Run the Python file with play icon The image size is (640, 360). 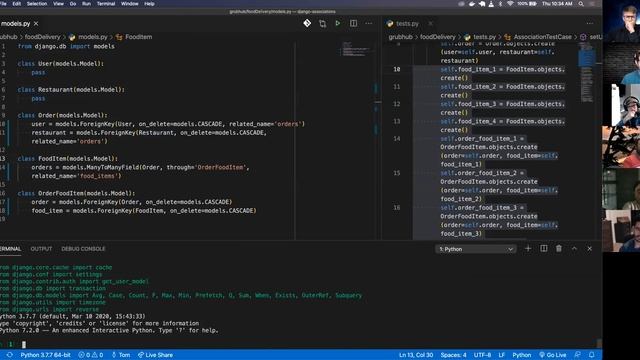tap(338, 23)
